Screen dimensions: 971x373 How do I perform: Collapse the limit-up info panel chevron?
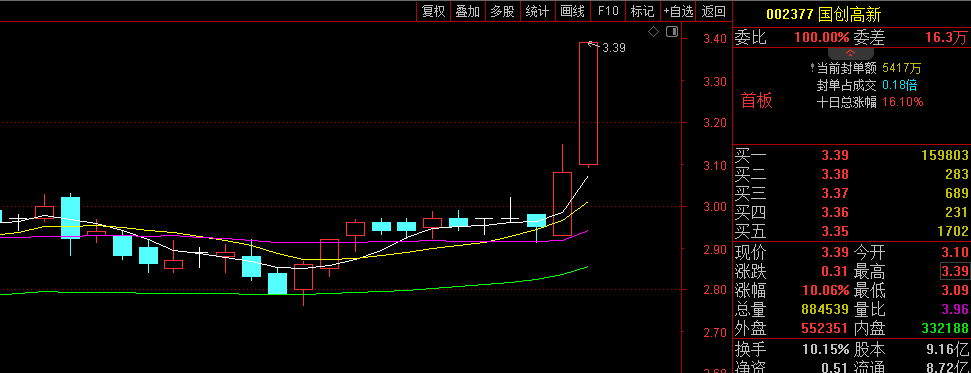pos(850,53)
